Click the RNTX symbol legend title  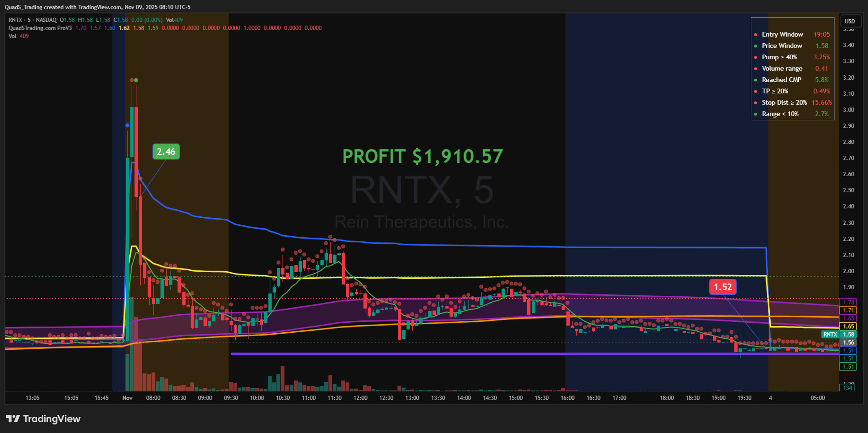33,20
